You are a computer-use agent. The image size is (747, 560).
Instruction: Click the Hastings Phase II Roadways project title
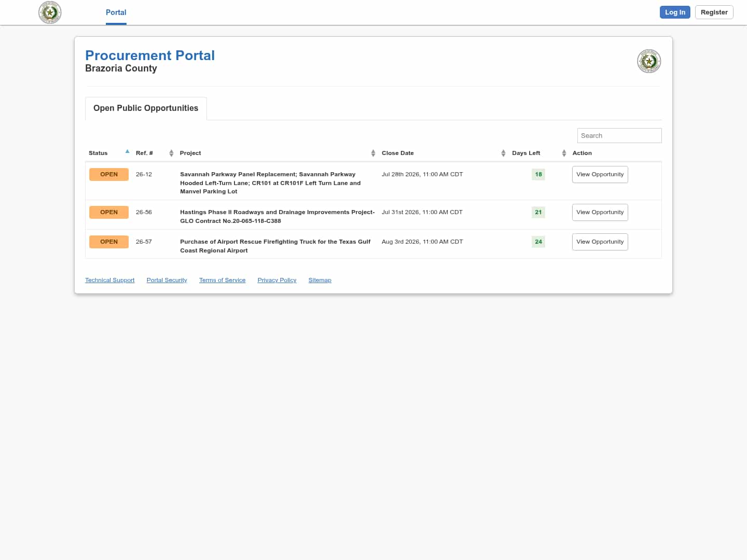[x=277, y=216]
